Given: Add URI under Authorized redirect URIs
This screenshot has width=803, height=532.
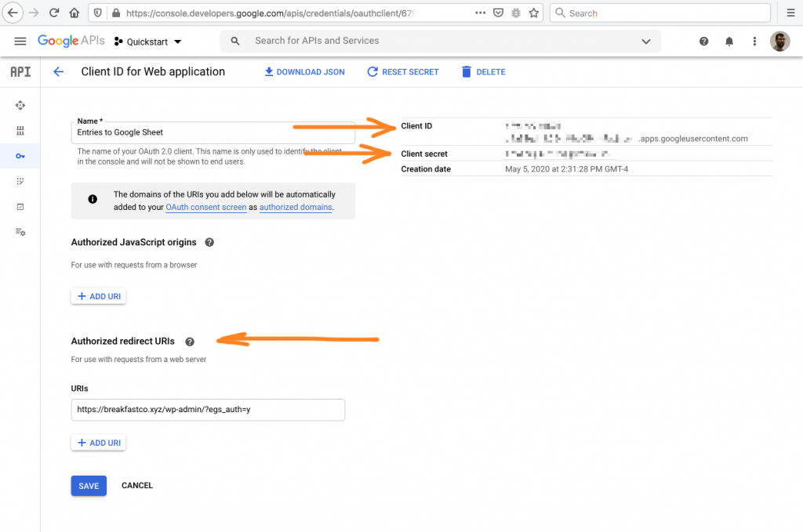Looking at the screenshot, I should (99, 443).
